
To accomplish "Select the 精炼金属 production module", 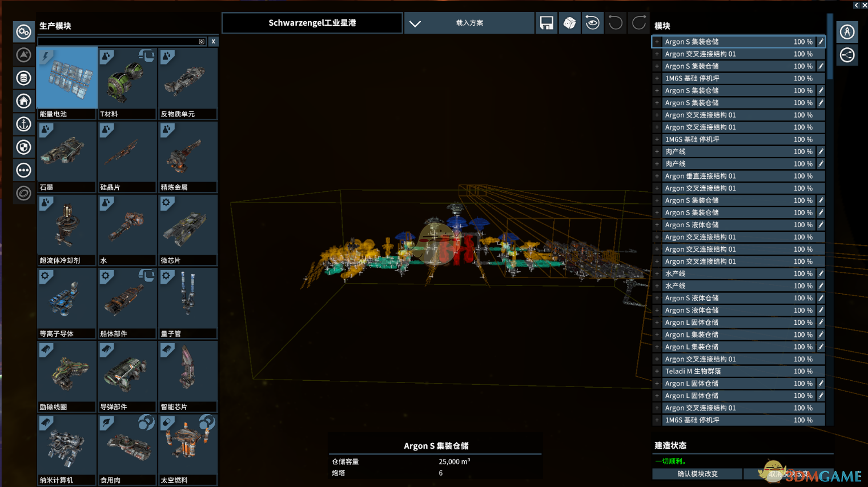I will (x=187, y=156).
